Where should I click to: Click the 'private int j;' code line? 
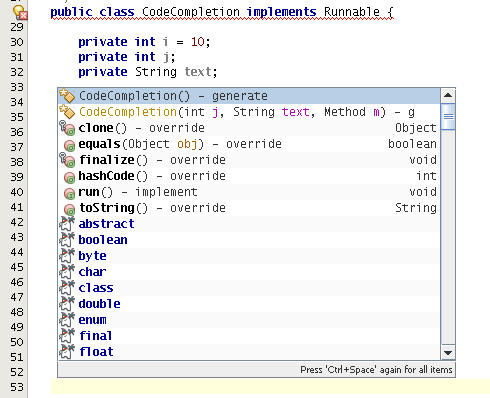(x=127, y=57)
